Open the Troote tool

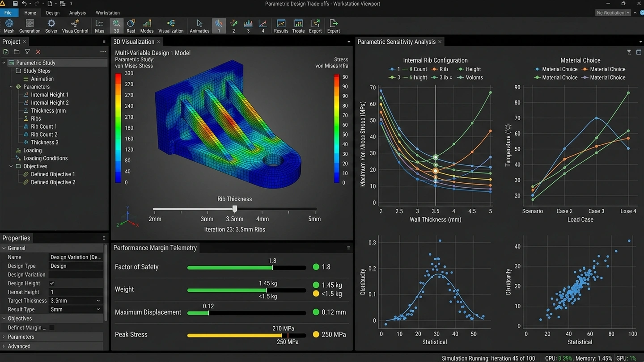[x=298, y=26]
